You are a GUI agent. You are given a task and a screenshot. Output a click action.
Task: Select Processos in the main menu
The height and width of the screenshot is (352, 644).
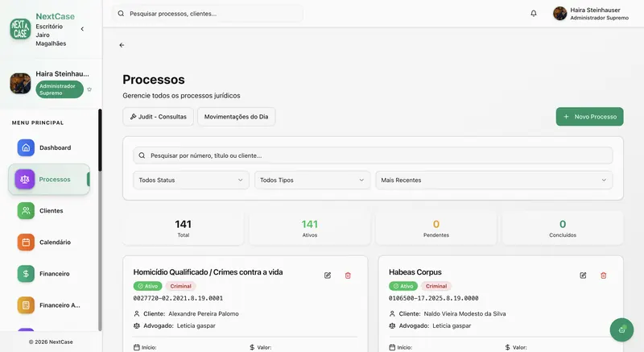coord(49,179)
